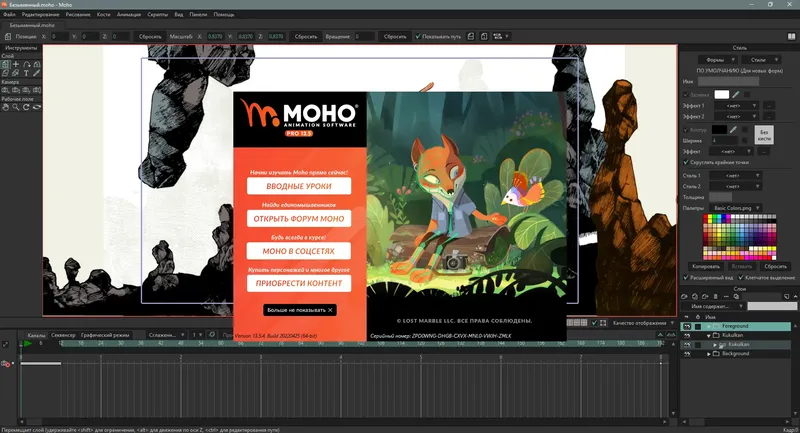Click the ОТКРЫТЬ ФОРУМ МОНО button
This screenshot has height=433, width=800.
point(299,218)
